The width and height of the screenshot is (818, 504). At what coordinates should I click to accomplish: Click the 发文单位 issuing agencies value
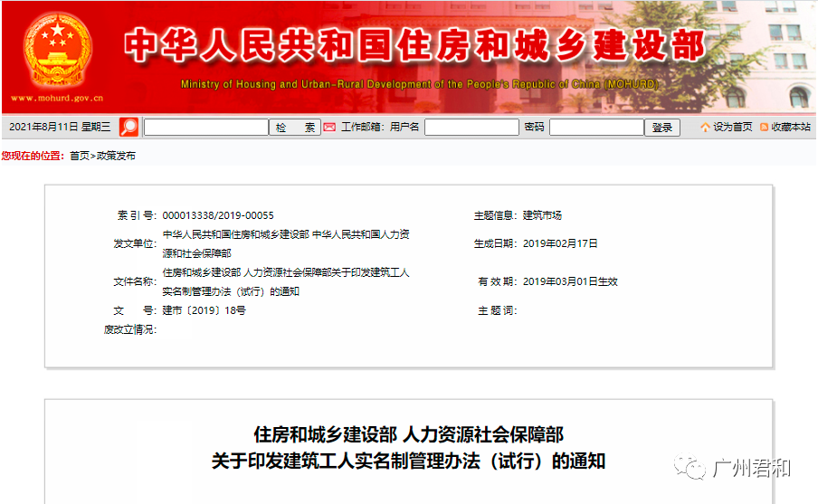(286, 243)
